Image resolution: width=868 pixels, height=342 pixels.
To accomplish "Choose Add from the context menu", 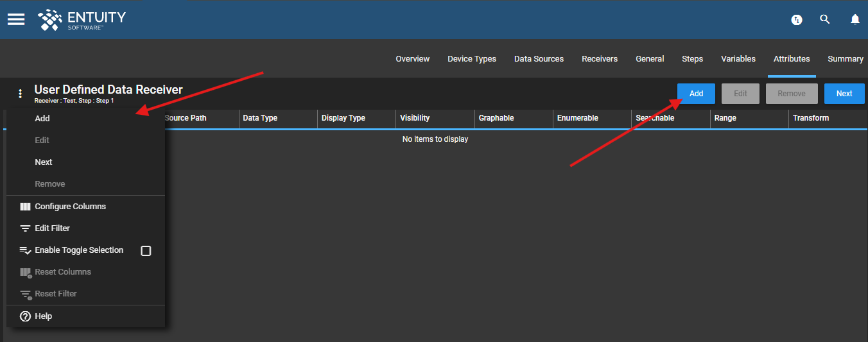I will [x=85, y=119].
